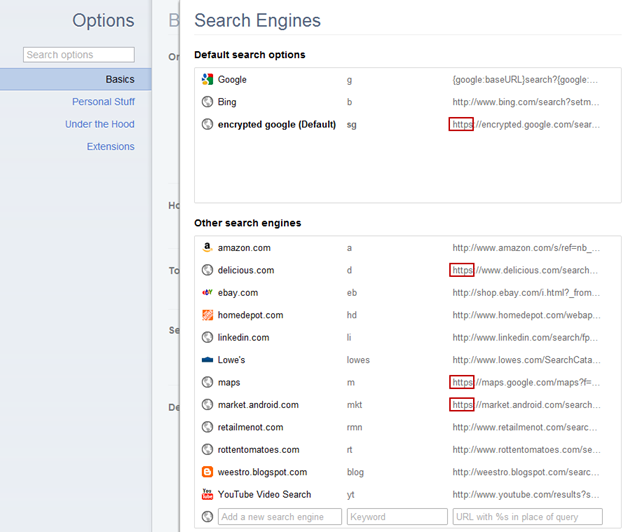
Task: Select the encrypted google default entry
Action: [x=277, y=125]
